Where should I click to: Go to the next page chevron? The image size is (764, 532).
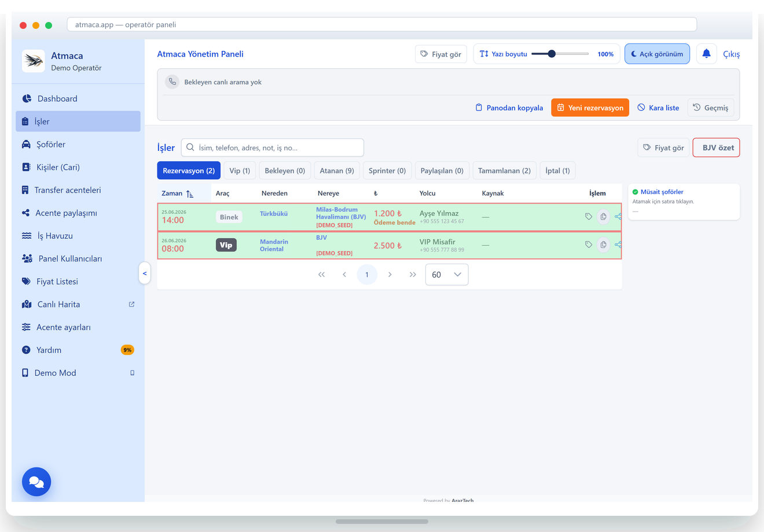[x=390, y=275]
